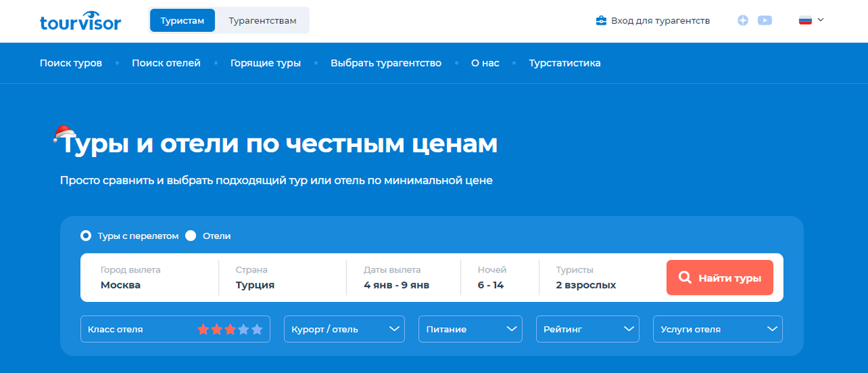Go to Горящие туры
This screenshot has height=373, width=868.
pos(265,63)
